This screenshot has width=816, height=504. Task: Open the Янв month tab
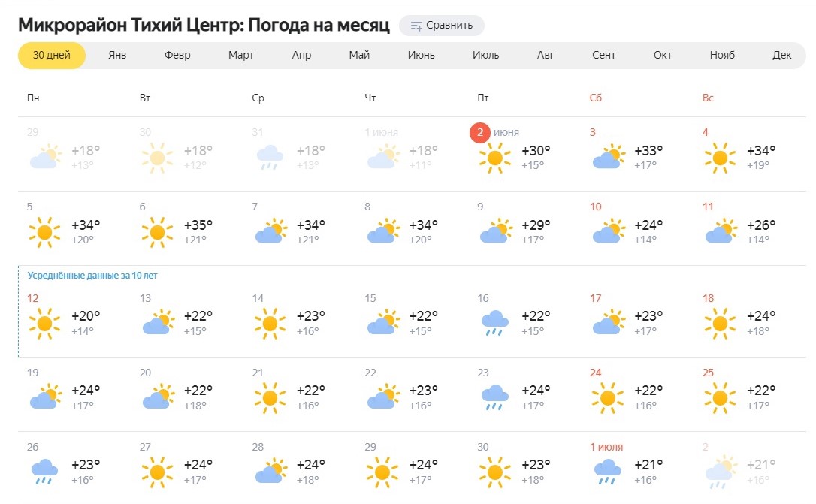(x=117, y=55)
